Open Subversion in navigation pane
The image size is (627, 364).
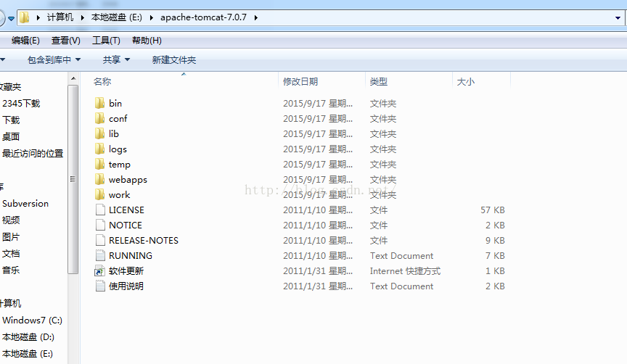(25, 203)
